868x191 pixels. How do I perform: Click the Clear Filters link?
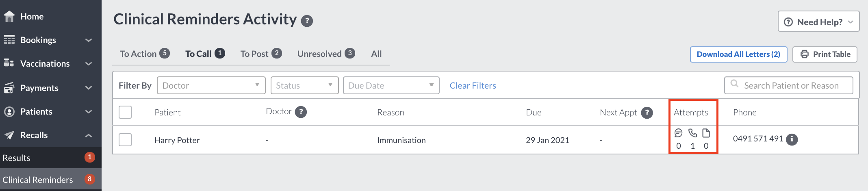point(473,86)
